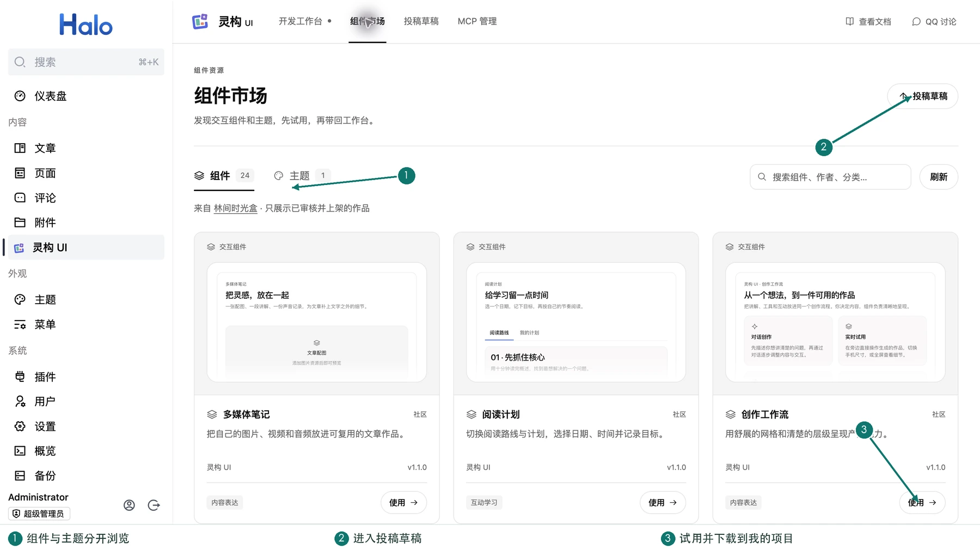
Task: Open the 阅读计划 preview thumbnail
Action: (x=576, y=322)
